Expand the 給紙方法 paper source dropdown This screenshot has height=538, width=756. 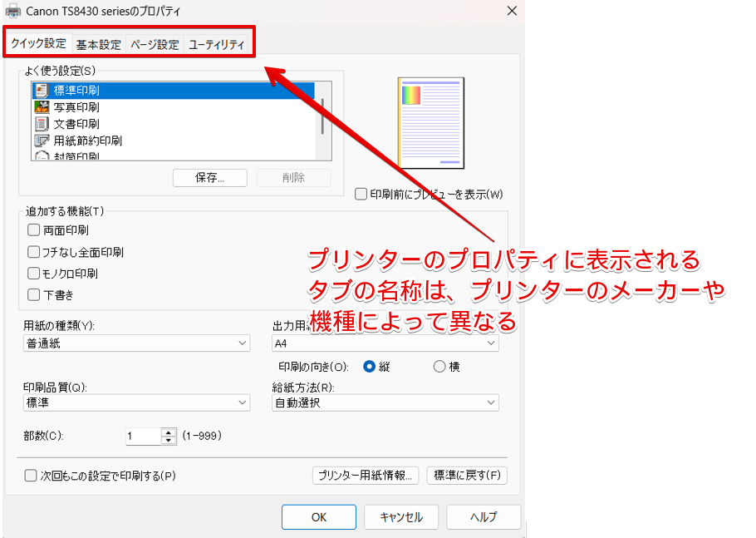click(491, 402)
